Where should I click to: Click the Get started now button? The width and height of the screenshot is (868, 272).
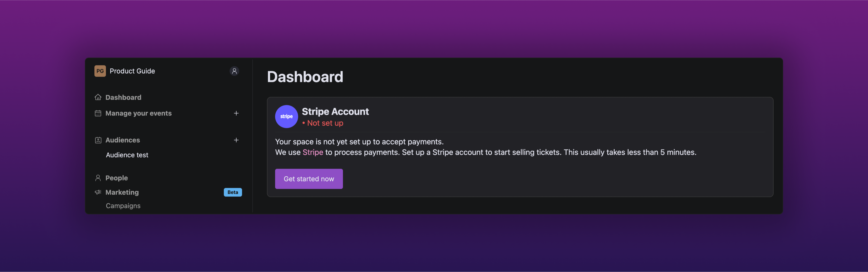pos(309,179)
